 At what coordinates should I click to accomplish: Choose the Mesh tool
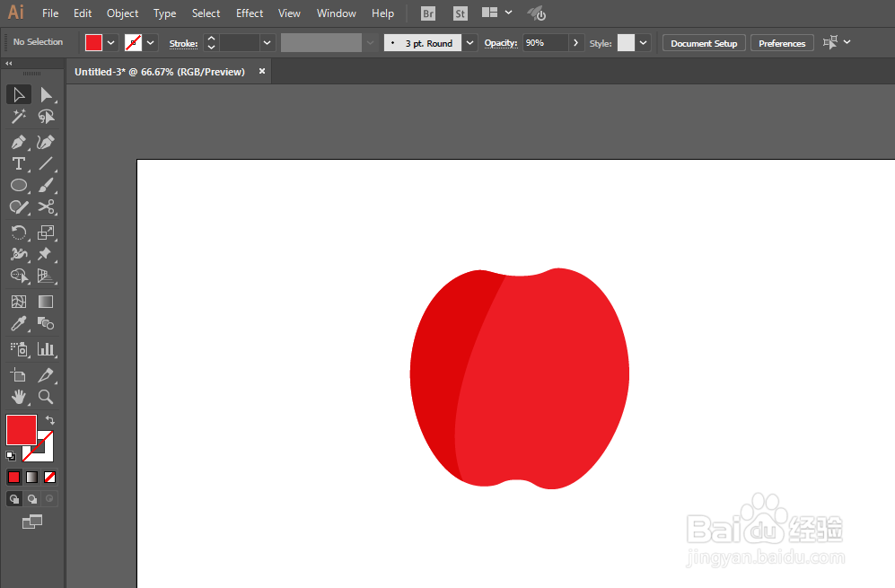tap(18, 302)
